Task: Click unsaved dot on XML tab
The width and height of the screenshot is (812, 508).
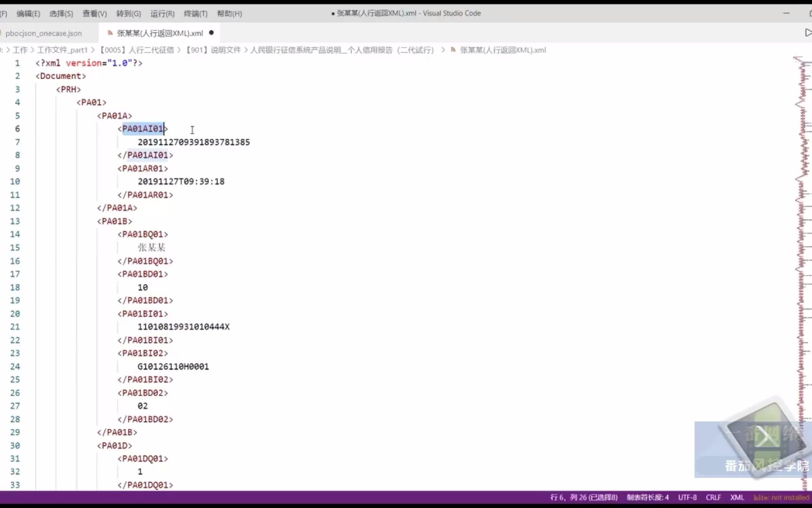Action: pyautogui.click(x=211, y=32)
